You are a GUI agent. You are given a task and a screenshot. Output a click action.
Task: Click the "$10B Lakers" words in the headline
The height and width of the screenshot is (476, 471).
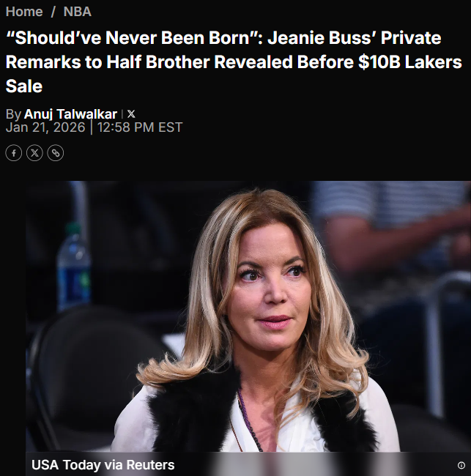(x=410, y=62)
